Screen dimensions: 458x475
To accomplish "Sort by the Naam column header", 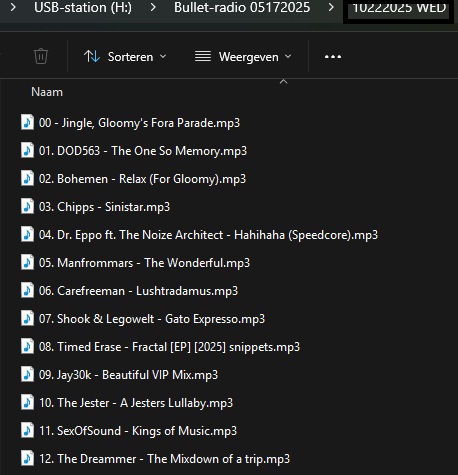I will click(47, 92).
